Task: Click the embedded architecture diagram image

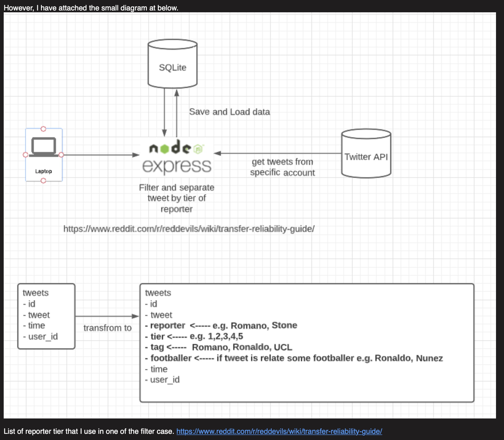Action: pyautogui.click(x=250, y=215)
